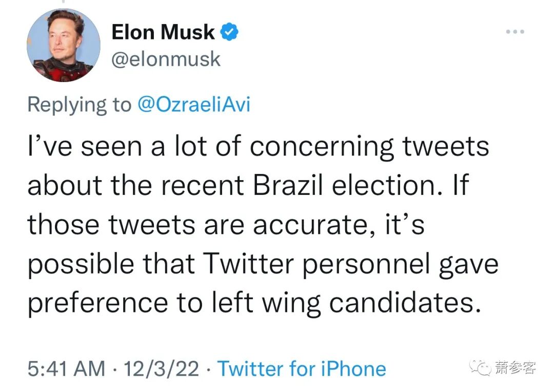Open the three-dot more options menu

[x=515, y=32]
